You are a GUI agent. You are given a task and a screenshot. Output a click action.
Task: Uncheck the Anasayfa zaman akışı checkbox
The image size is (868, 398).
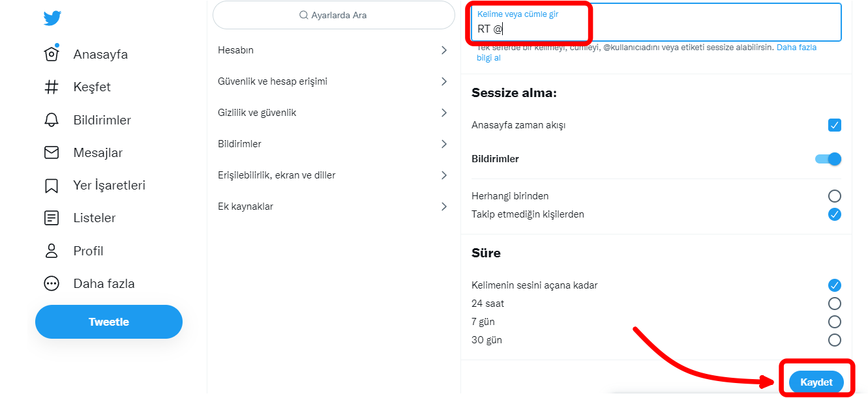[x=834, y=125]
